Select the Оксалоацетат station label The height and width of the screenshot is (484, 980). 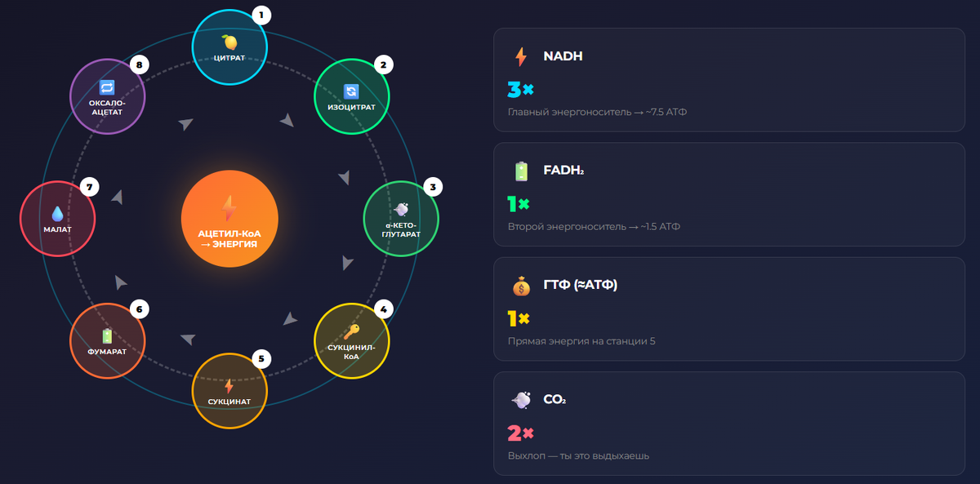click(107, 108)
